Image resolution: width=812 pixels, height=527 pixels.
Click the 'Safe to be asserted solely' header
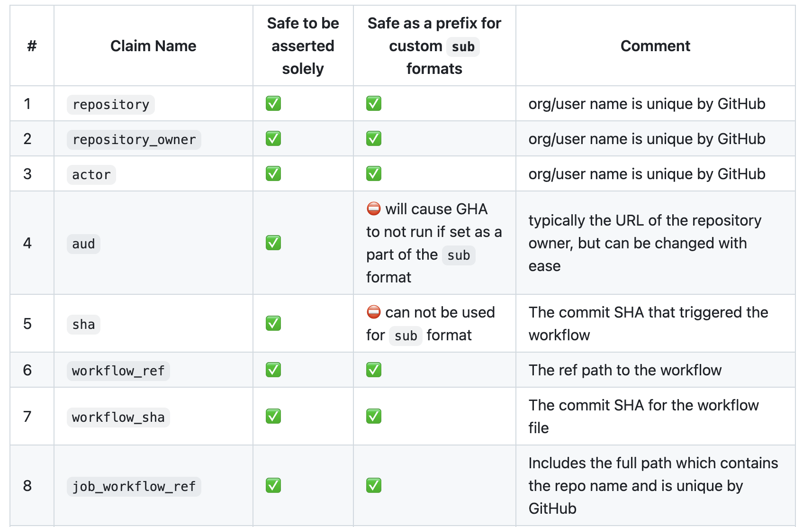(x=303, y=46)
